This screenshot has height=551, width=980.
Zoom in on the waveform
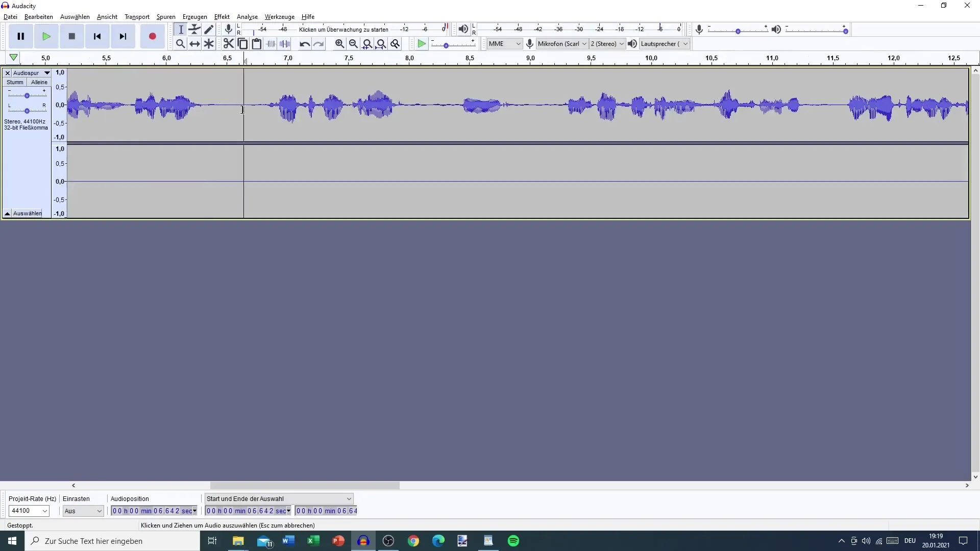(339, 44)
